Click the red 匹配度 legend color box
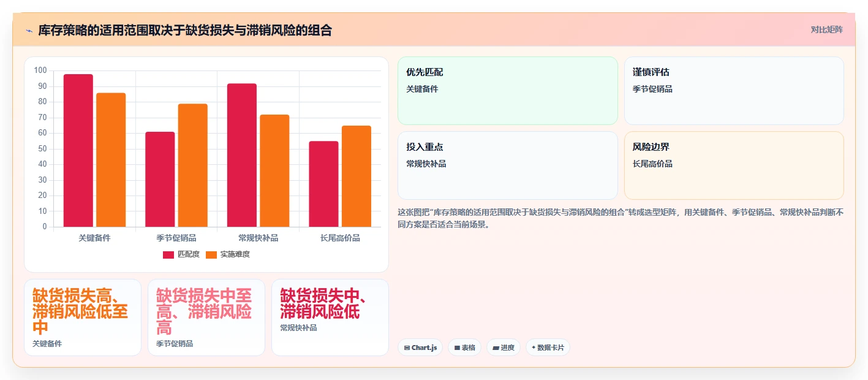 [x=168, y=254]
